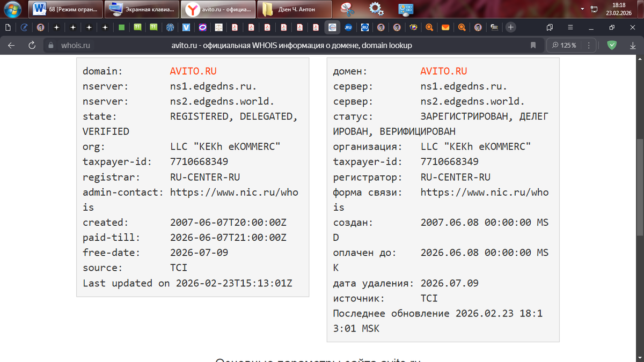
Task: Open zoom options with the three-dot icon
Action: [x=589, y=46]
